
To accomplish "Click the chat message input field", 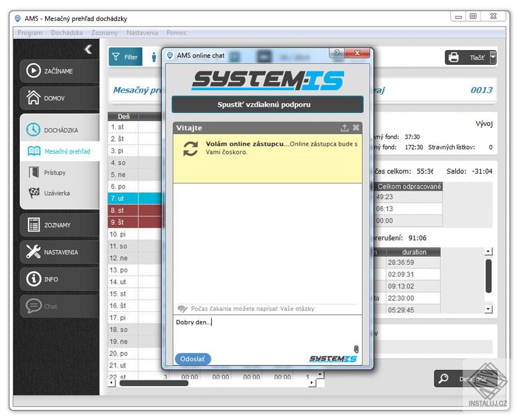I will click(268, 333).
